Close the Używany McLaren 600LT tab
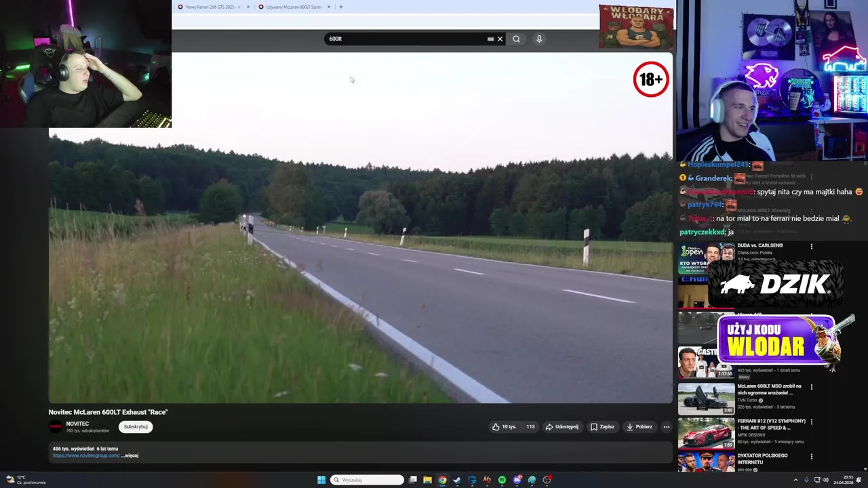Screen dimensions: 868x488 pyautogui.click(x=329, y=7)
